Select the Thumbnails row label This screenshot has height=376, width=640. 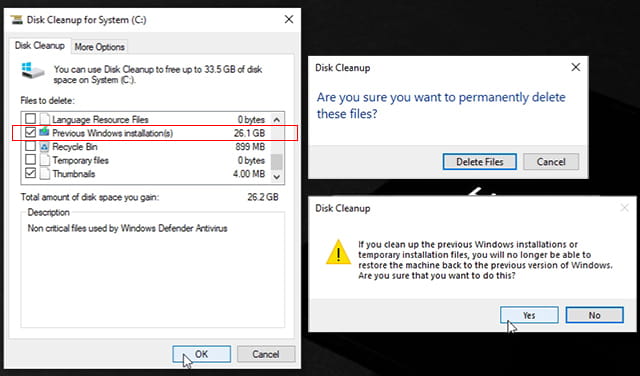click(x=73, y=174)
